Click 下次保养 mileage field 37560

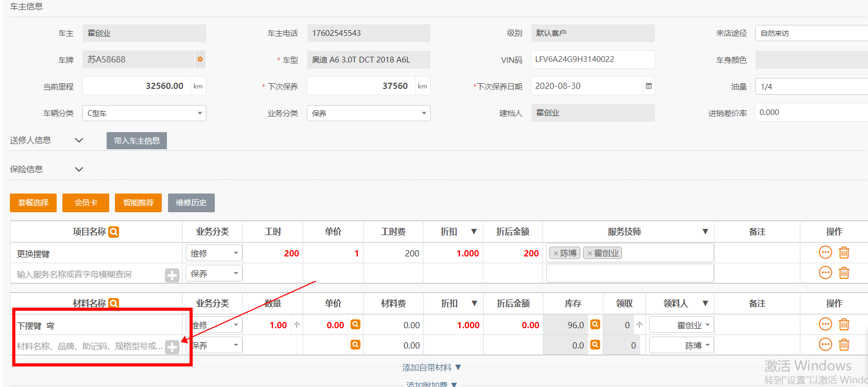pos(361,86)
